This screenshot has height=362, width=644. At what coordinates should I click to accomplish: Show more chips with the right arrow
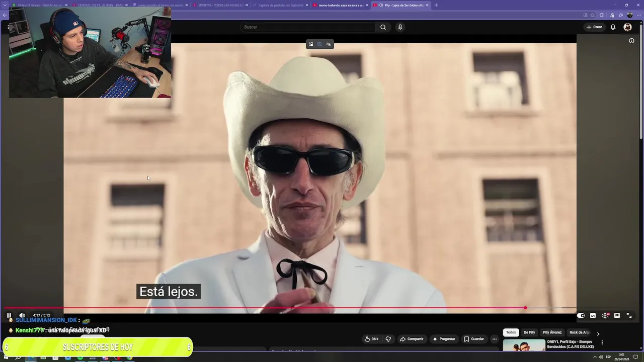tap(598, 333)
